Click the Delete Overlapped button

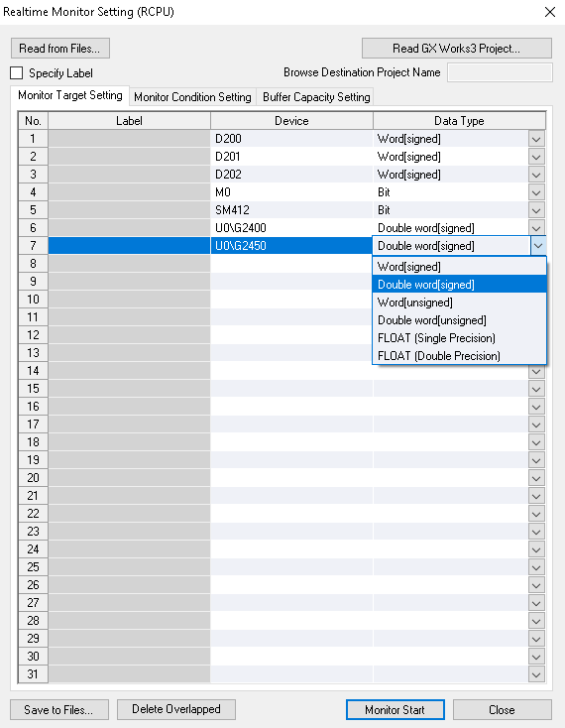tap(176, 709)
